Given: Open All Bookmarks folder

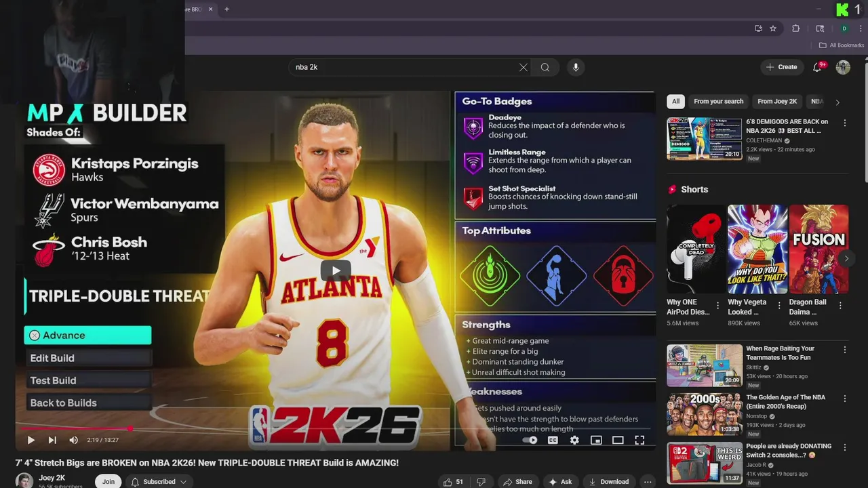Looking at the screenshot, I should tap(842, 45).
